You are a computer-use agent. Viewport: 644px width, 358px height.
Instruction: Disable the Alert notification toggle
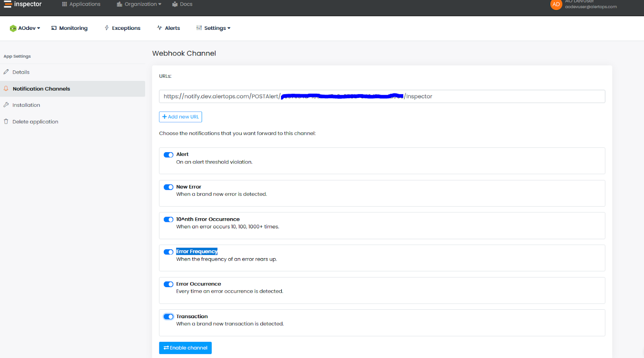click(x=168, y=155)
